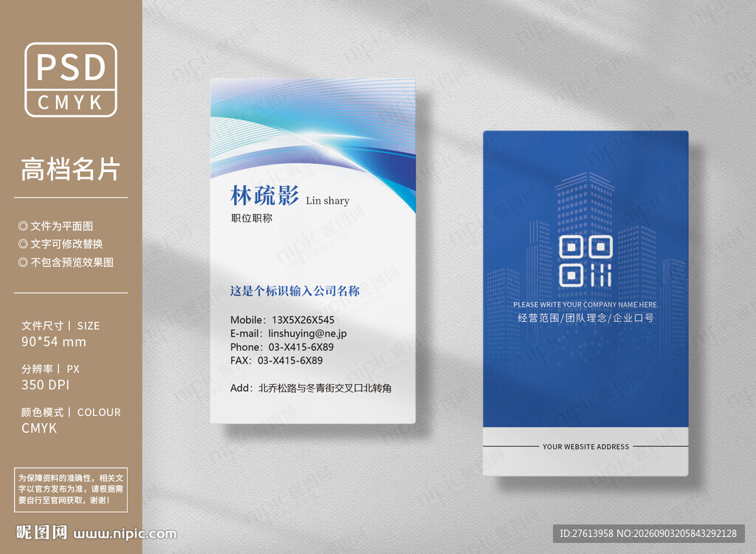Viewport: 756px width, 554px height.
Task: Click the company name 这是个标识输入公司名称
Action: (295, 291)
